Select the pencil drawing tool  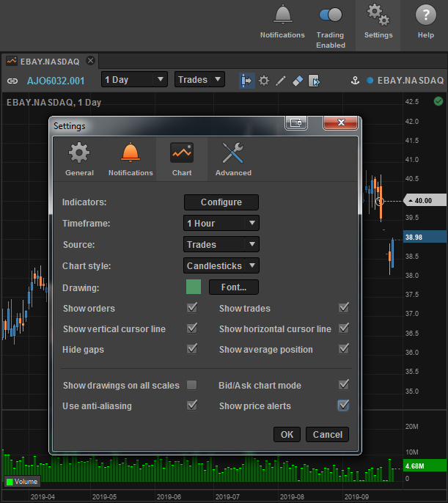(281, 80)
